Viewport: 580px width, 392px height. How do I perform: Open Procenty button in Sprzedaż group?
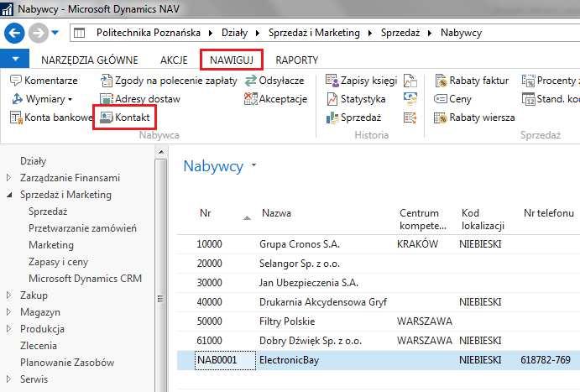coord(551,81)
